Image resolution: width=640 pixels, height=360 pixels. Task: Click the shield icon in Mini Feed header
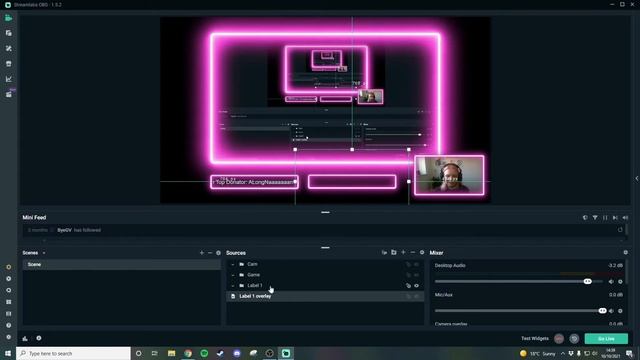585,218
